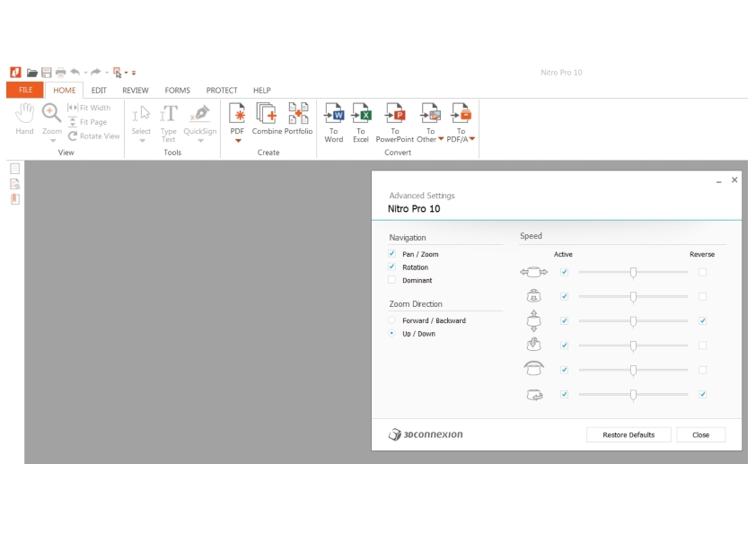Click the pan left/right speed slider
This screenshot has width=756, height=534.
pyautogui.click(x=633, y=272)
